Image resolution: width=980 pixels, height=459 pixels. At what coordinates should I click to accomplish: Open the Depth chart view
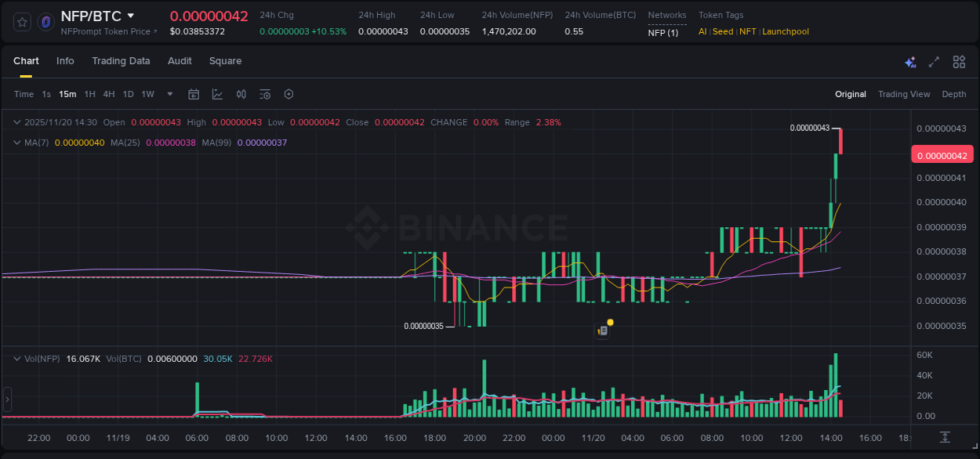pyautogui.click(x=954, y=94)
